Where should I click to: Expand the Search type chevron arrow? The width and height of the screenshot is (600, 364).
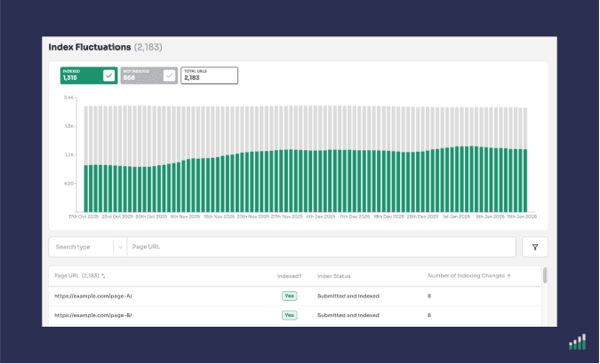pos(119,247)
